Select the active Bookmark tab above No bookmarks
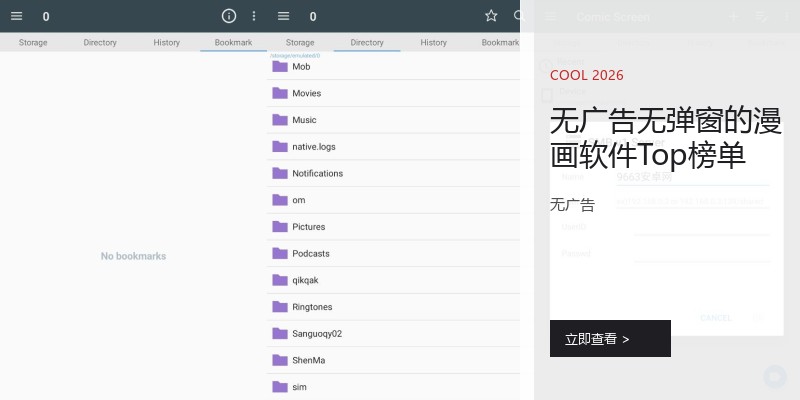The width and height of the screenshot is (800, 400). click(233, 42)
